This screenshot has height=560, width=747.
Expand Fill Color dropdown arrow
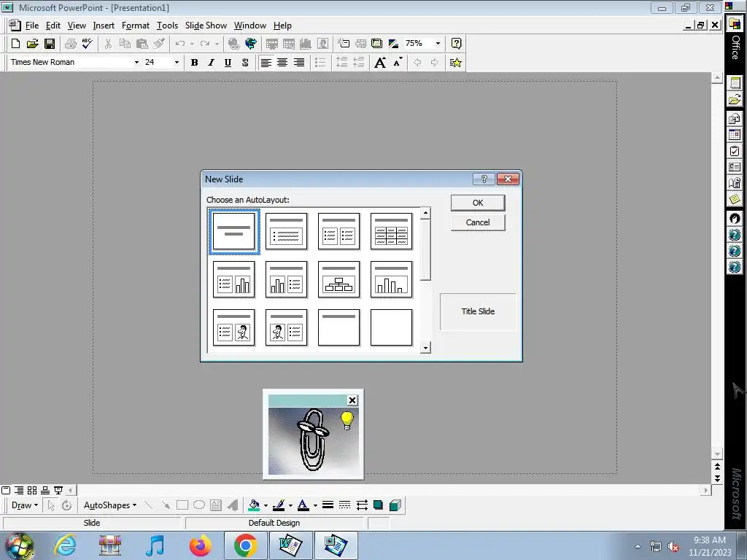tap(266, 505)
